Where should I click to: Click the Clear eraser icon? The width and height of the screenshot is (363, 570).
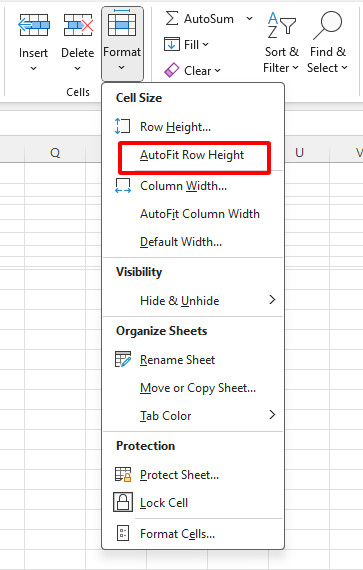click(x=172, y=71)
